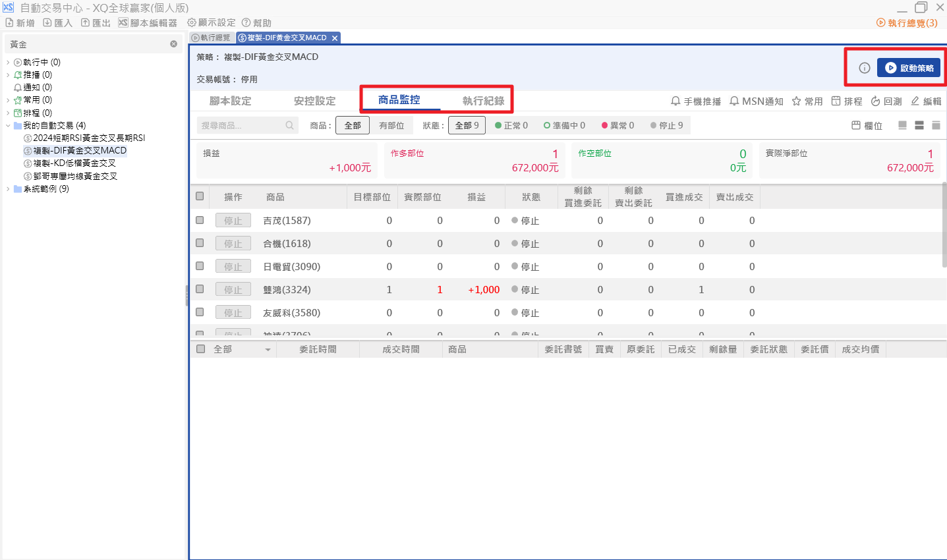Click the info icon beside 啟動策略
This screenshot has height=560, width=947.
coord(865,68)
